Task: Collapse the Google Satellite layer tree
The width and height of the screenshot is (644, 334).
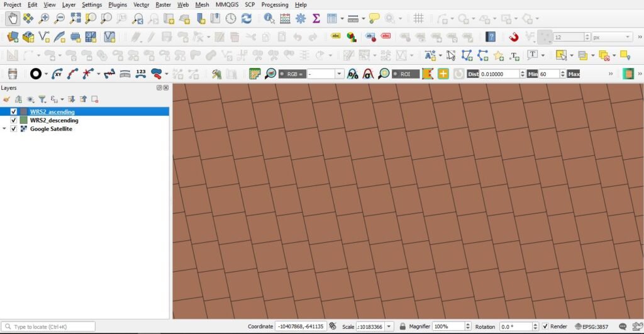Action: point(5,129)
